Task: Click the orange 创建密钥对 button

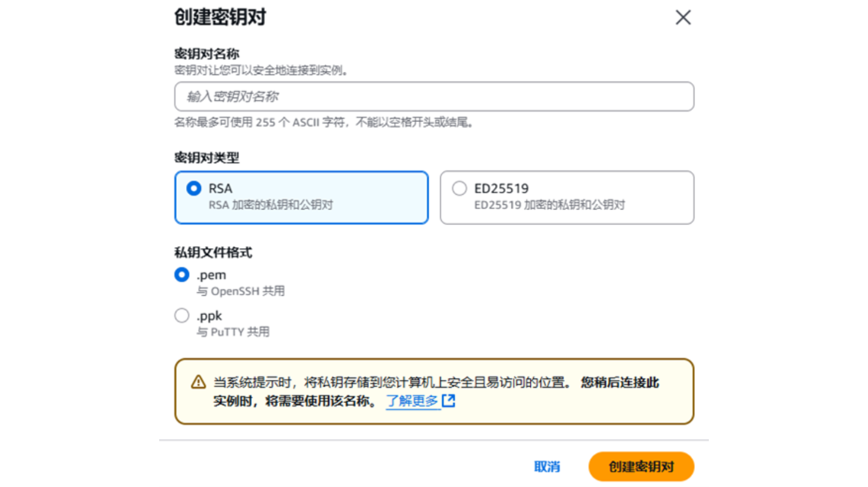Action: [x=641, y=466]
